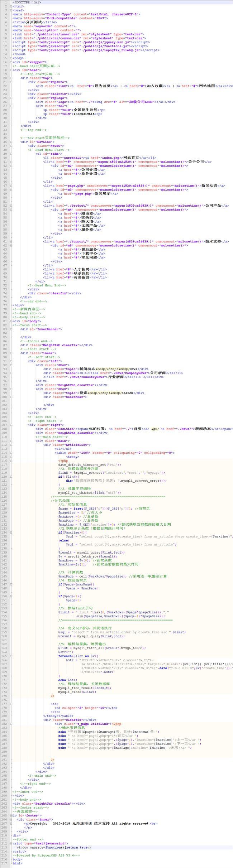Collapse the if($page>$maxPage) fold on line 147
Screen dimensions: 233x868
11,584
